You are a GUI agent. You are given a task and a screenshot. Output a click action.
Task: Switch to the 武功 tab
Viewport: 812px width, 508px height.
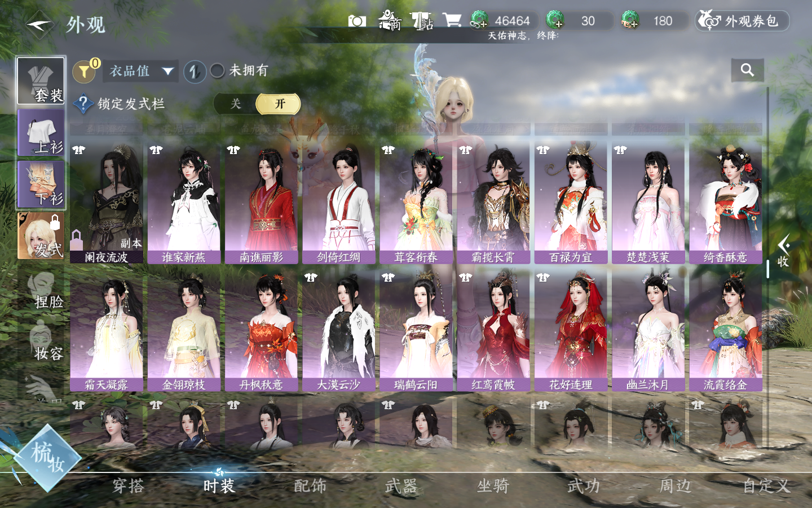pos(584,487)
